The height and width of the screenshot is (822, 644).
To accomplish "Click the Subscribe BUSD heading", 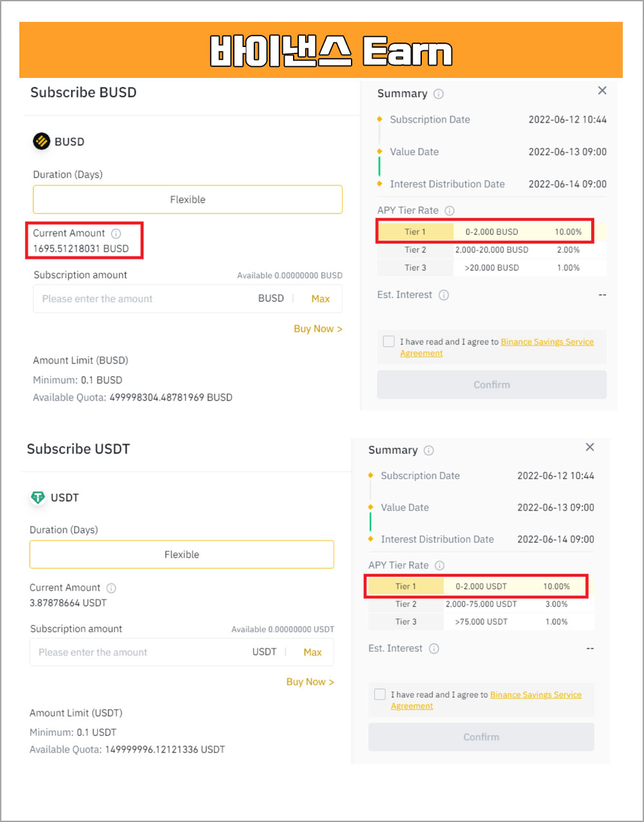I will point(84,93).
